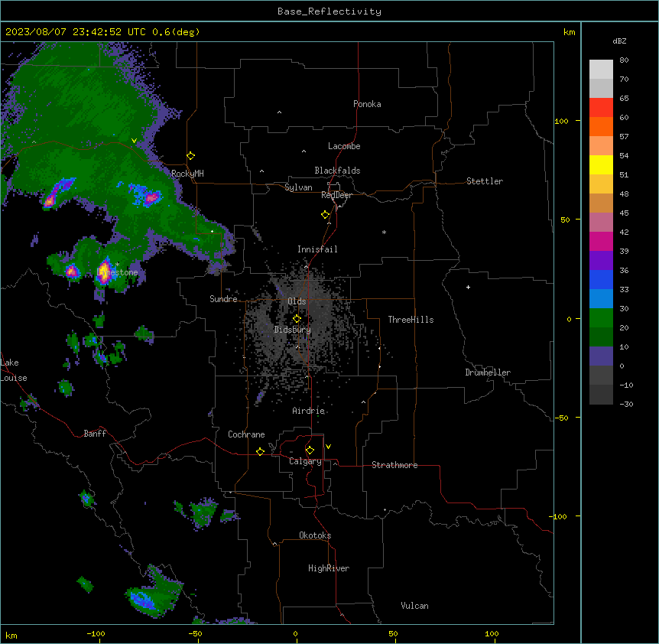Screen dimensions: 659x644
Task: Click the Calgary city label
Action: [306, 461]
